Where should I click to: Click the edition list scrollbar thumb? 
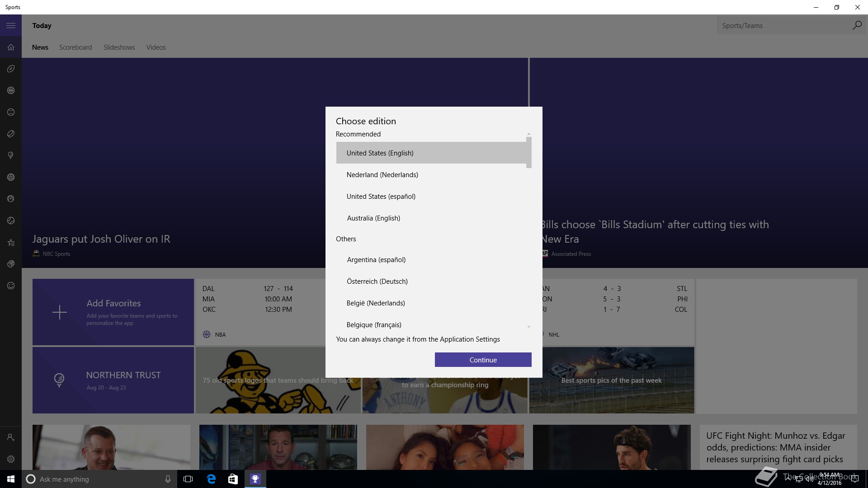[x=529, y=153]
